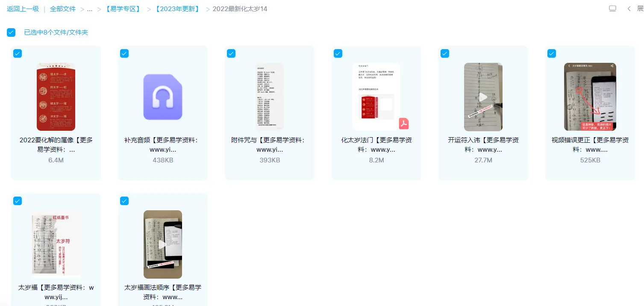The height and width of the screenshot is (306, 644).
Task: Click file name 化太岁法门【更多易学资料
Action: [376, 145]
